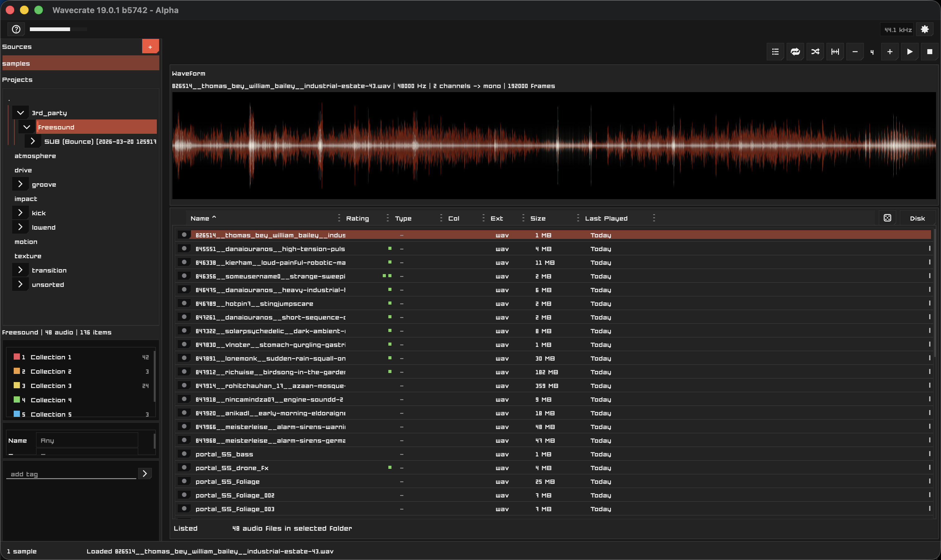
Task: Toggle the marker dot for portal_SS_foliage_003 row
Action: (x=184, y=508)
